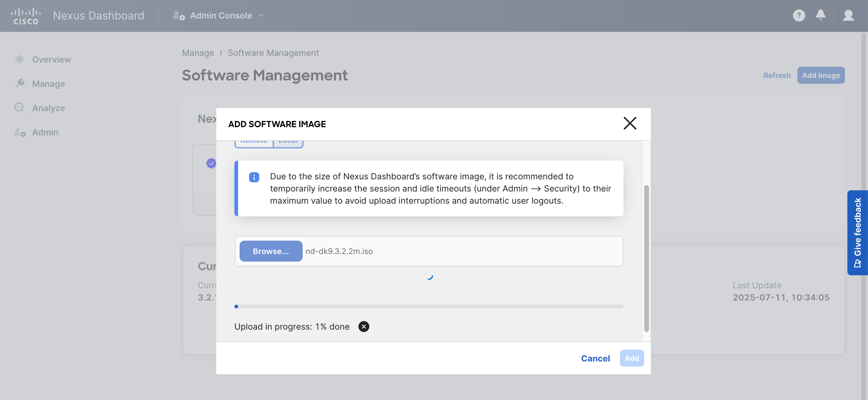Open the Give feedback side tab
The width and height of the screenshot is (868, 400).
click(x=857, y=233)
